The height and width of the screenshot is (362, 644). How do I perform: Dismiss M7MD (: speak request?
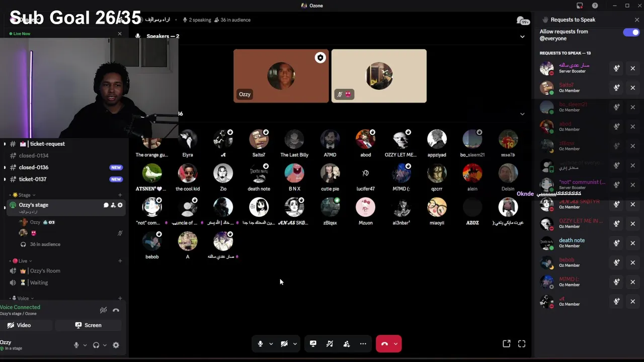point(633,282)
